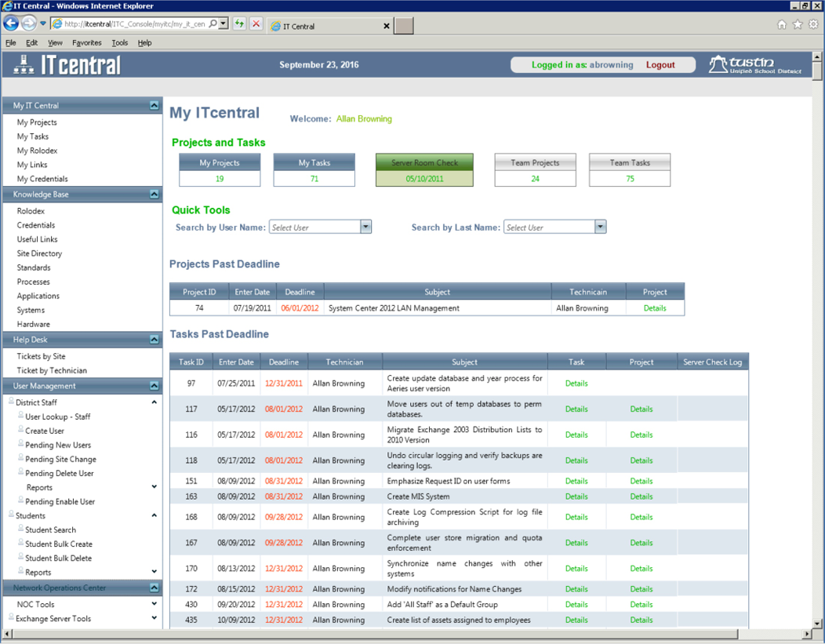The height and width of the screenshot is (644, 825).
Task: Click Server Check Log column header
Action: pos(712,362)
